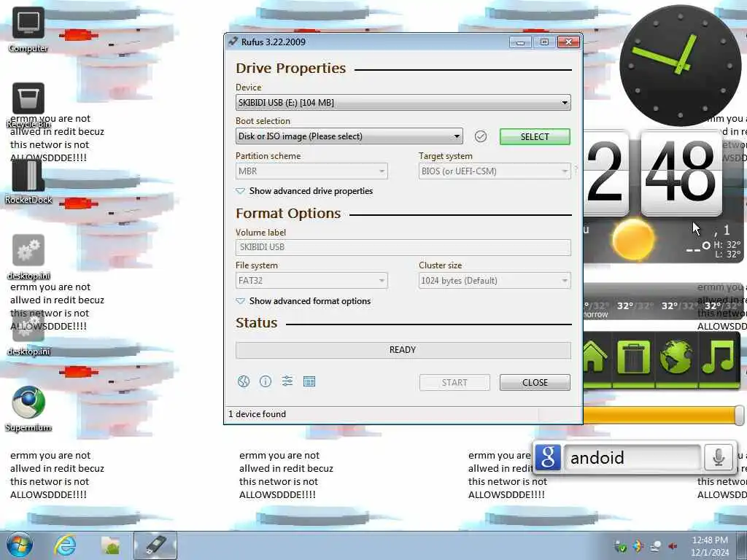Click the Google g search widget icon
The width and height of the screenshot is (747, 560).
coord(548,457)
